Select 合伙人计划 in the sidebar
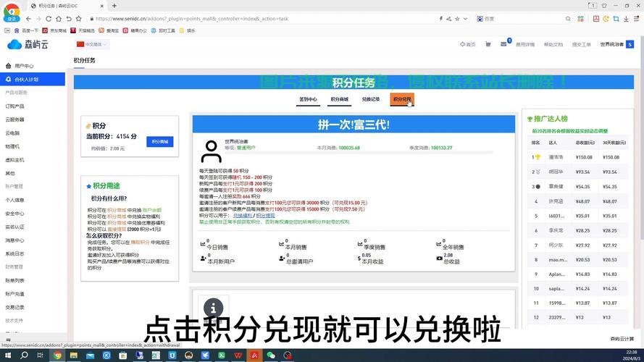This screenshot has height=362, width=644. [33, 79]
